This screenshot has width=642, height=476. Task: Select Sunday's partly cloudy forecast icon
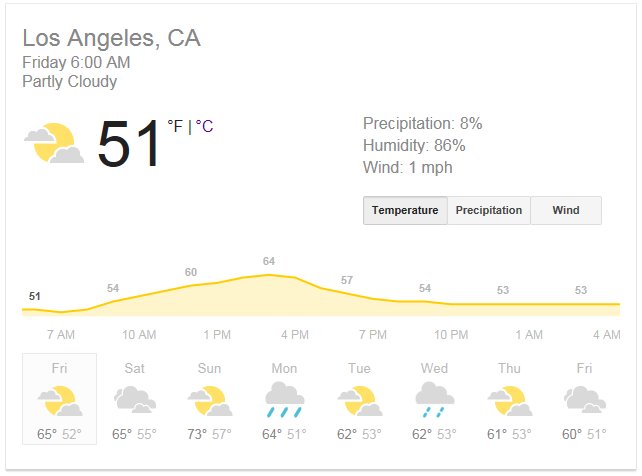coord(210,401)
